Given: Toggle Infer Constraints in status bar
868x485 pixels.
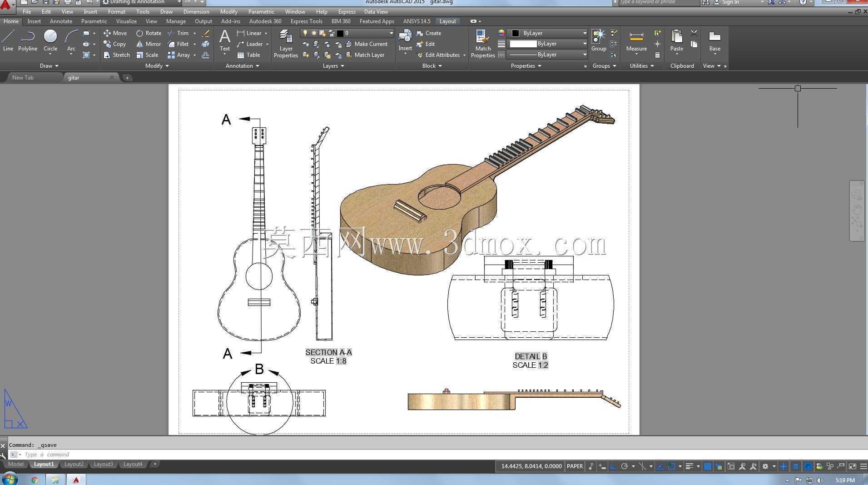Looking at the screenshot, I should click(591, 466).
